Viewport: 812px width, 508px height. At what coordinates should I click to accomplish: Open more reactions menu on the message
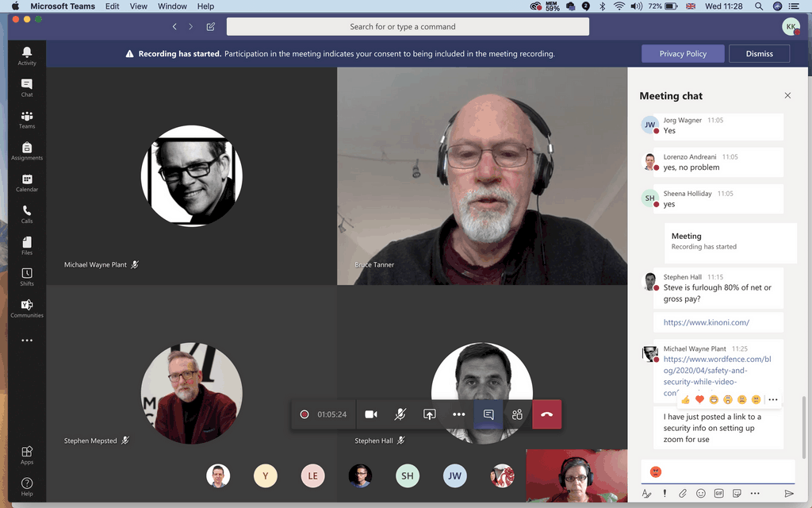[x=773, y=399]
